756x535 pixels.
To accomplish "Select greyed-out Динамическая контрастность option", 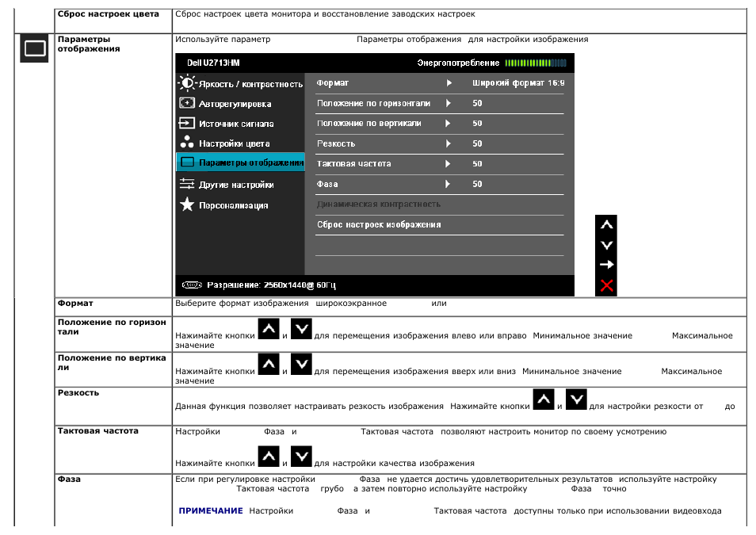I will [379, 204].
